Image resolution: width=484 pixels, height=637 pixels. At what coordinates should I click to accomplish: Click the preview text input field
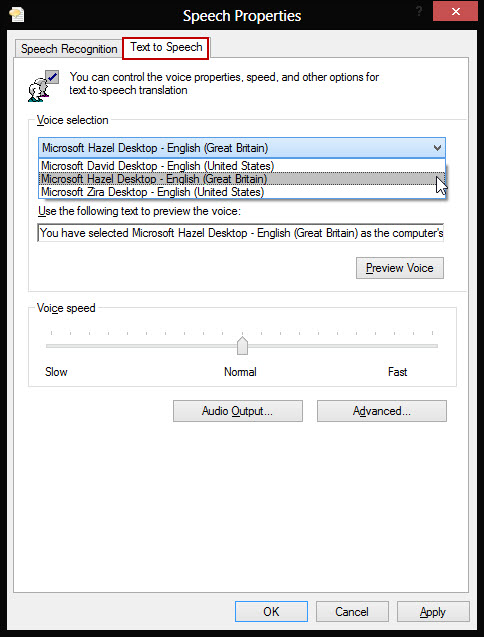(x=241, y=233)
